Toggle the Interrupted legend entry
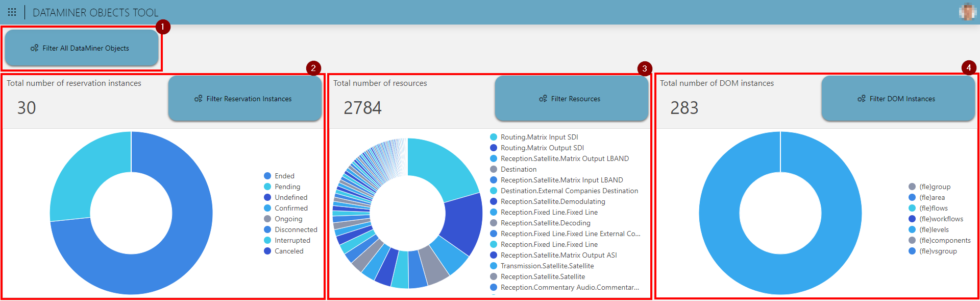Viewport: 980px width, 301px height. (287, 240)
